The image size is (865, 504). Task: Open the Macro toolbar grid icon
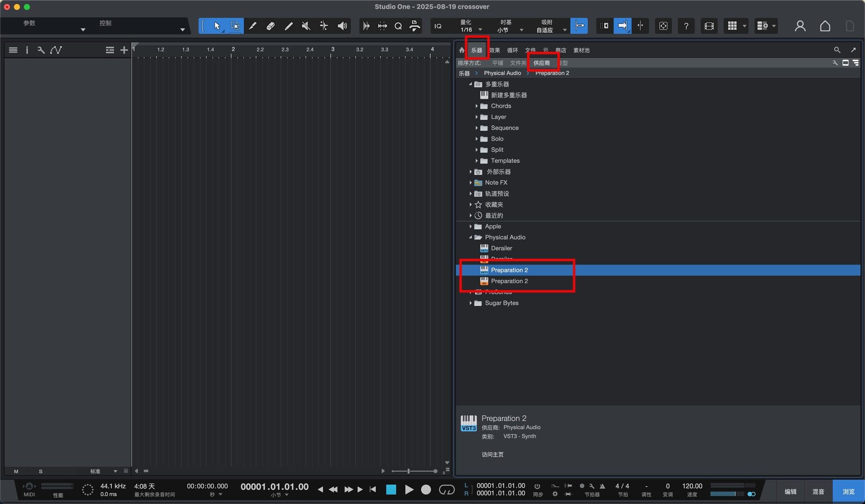point(733,26)
